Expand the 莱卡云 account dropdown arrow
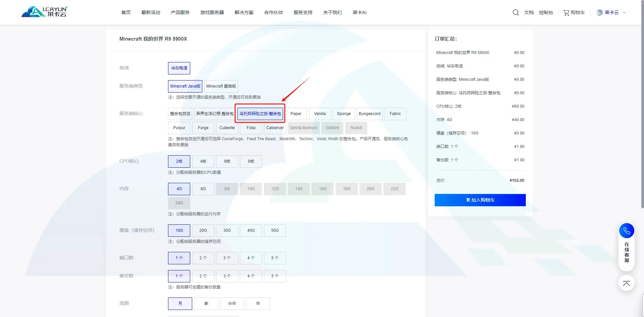Screen dimensions: 644x317 coord(624,12)
